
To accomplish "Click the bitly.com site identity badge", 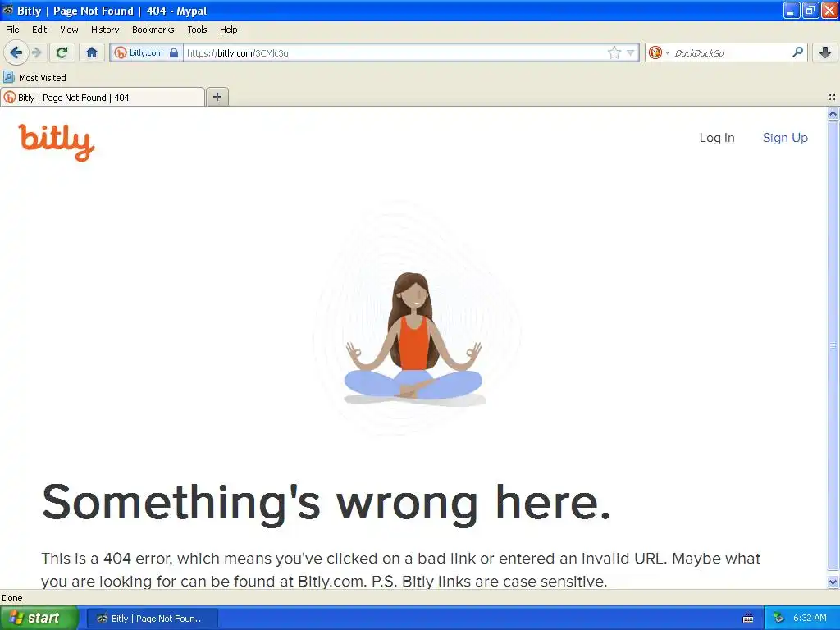I will pos(146,52).
